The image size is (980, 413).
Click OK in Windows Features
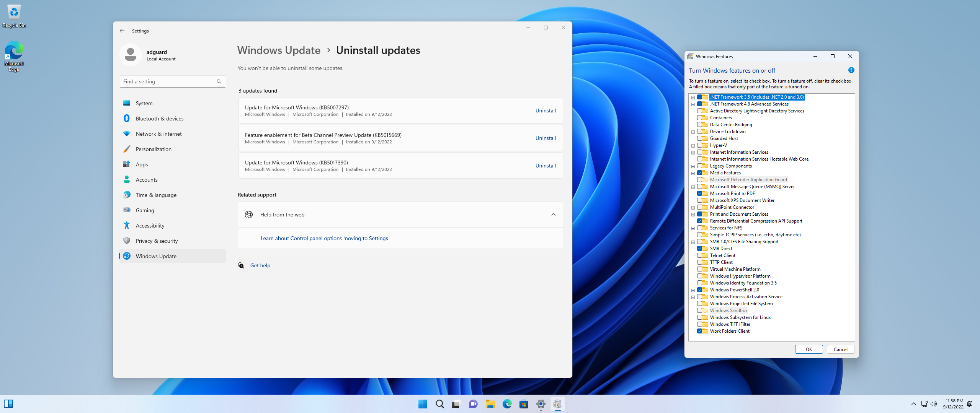click(808, 350)
